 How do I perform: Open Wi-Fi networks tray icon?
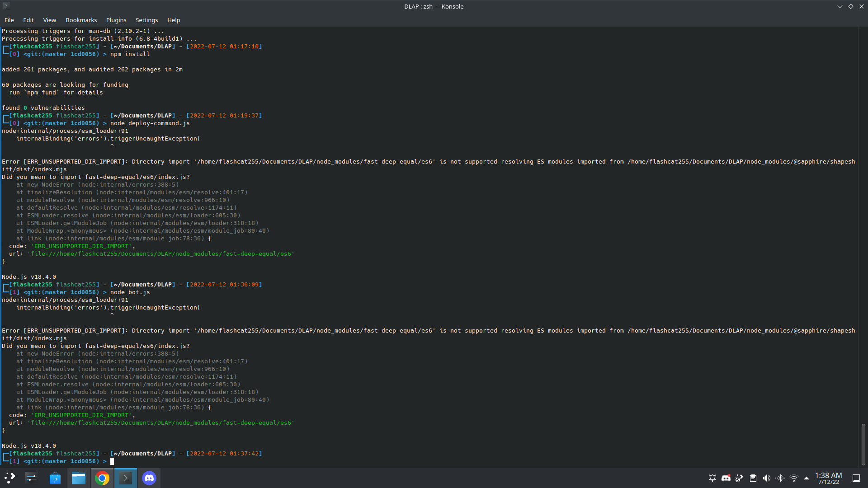coord(794,478)
